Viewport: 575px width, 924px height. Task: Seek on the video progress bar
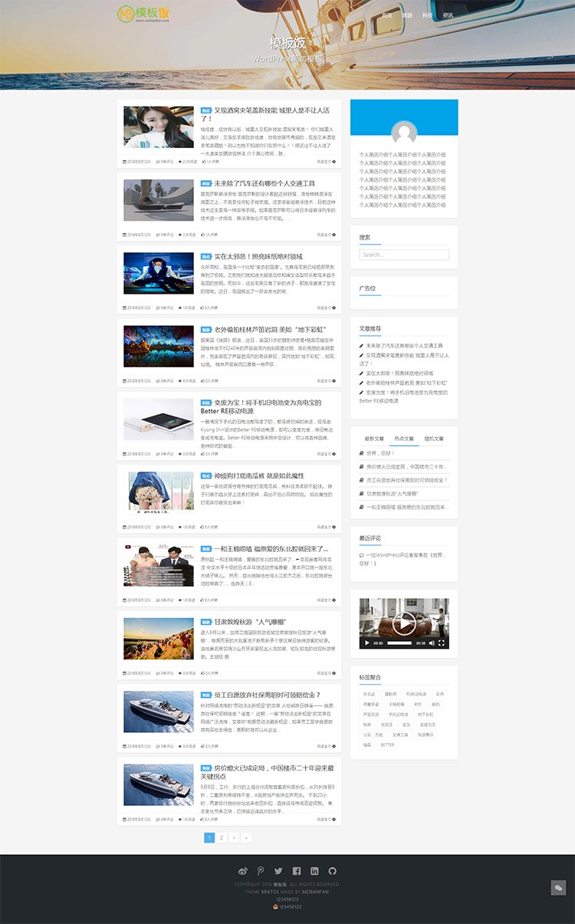399,643
